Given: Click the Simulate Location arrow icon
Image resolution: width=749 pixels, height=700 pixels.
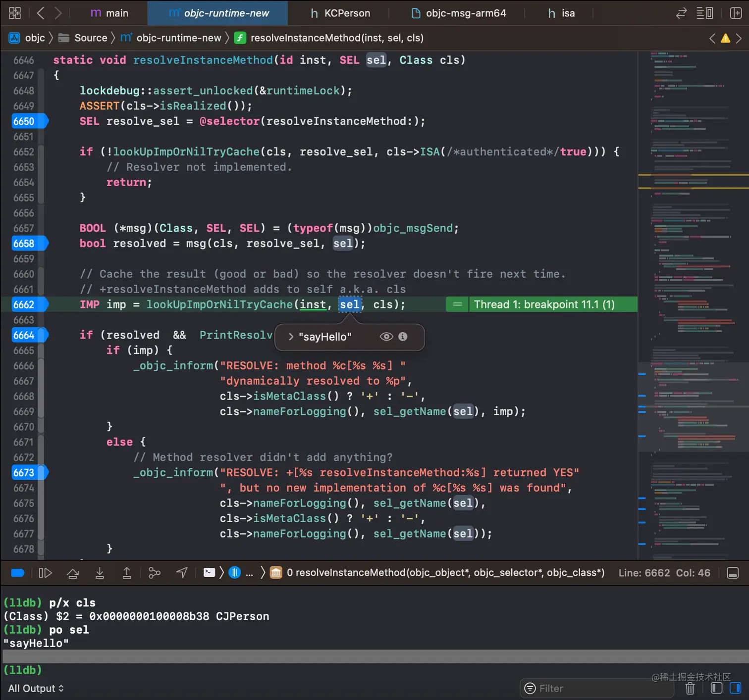Looking at the screenshot, I should pos(182,573).
